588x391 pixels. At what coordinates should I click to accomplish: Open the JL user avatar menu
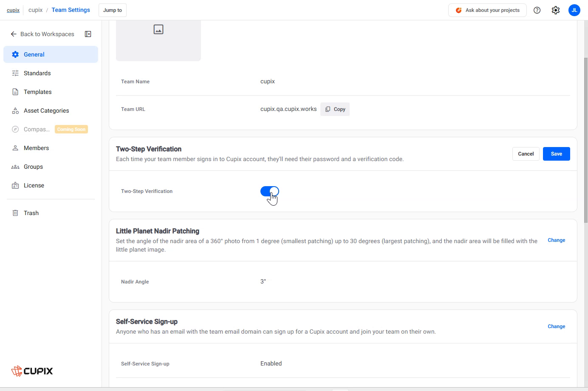point(574,10)
